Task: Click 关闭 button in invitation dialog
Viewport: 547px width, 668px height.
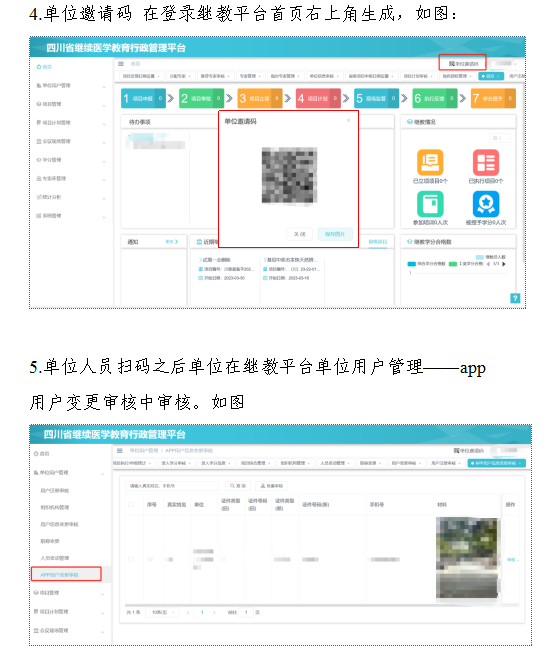Action: pyautogui.click(x=299, y=234)
